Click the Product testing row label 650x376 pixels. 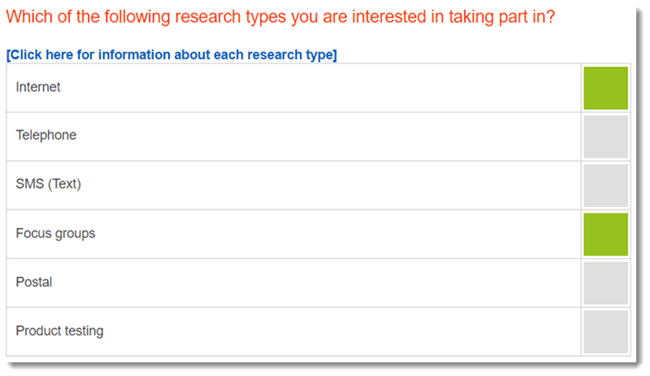(x=60, y=331)
